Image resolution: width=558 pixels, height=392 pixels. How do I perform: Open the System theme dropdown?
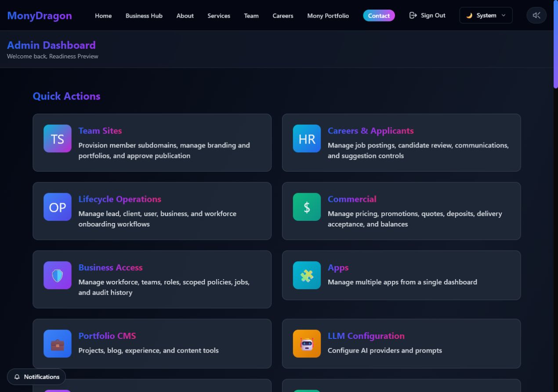(x=486, y=15)
